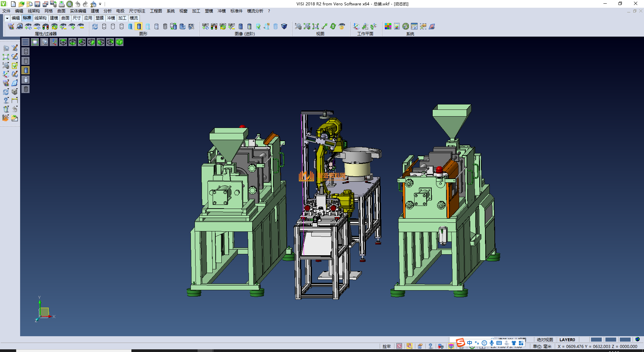This screenshot has width=644, height=352.
Task: Click the green rotate view arrows icon
Action: (333, 26)
